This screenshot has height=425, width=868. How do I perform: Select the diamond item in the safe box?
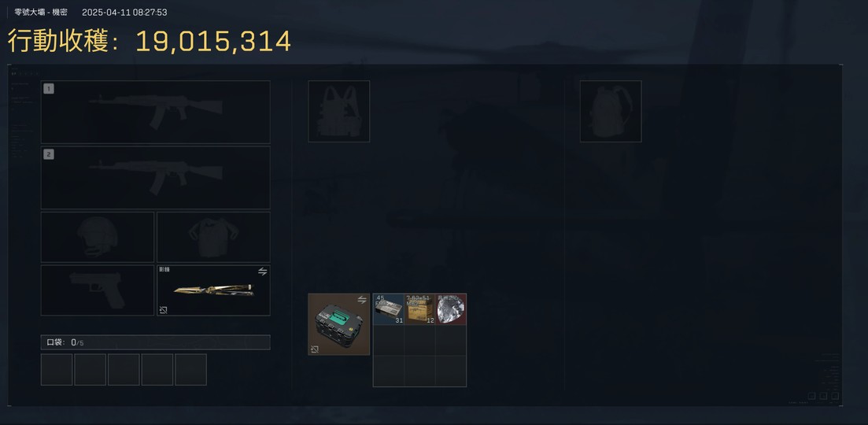[451, 309]
